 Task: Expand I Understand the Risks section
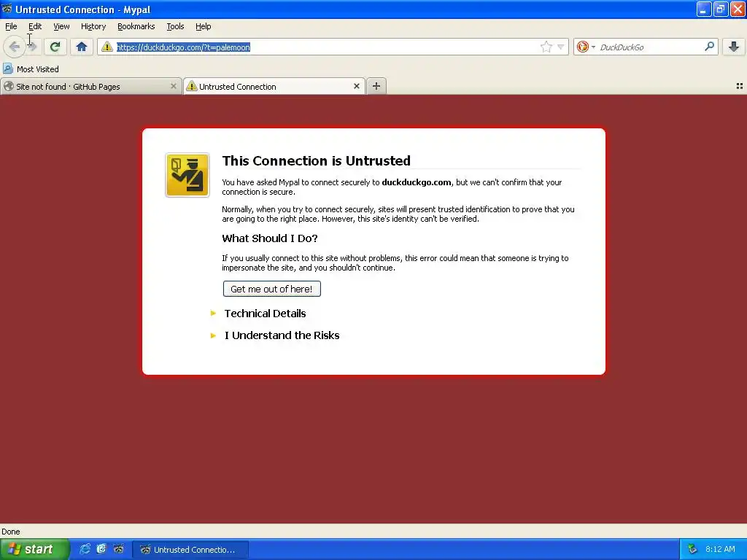coord(282,335)
